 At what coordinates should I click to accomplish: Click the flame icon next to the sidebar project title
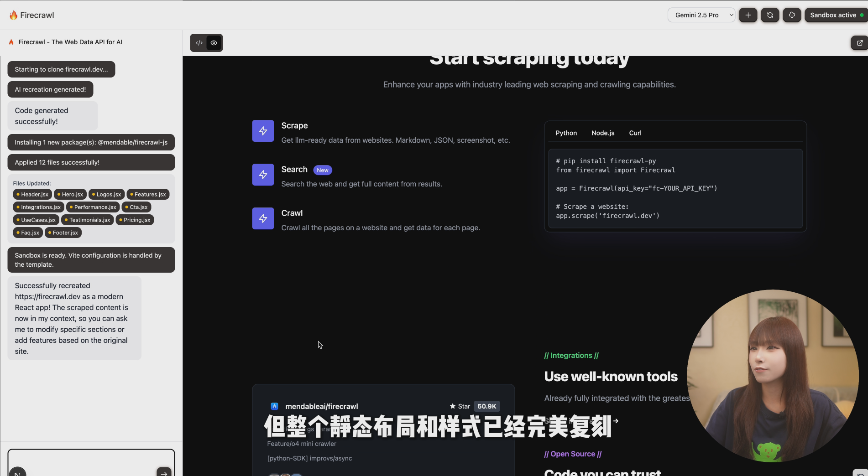coord(11,41)
